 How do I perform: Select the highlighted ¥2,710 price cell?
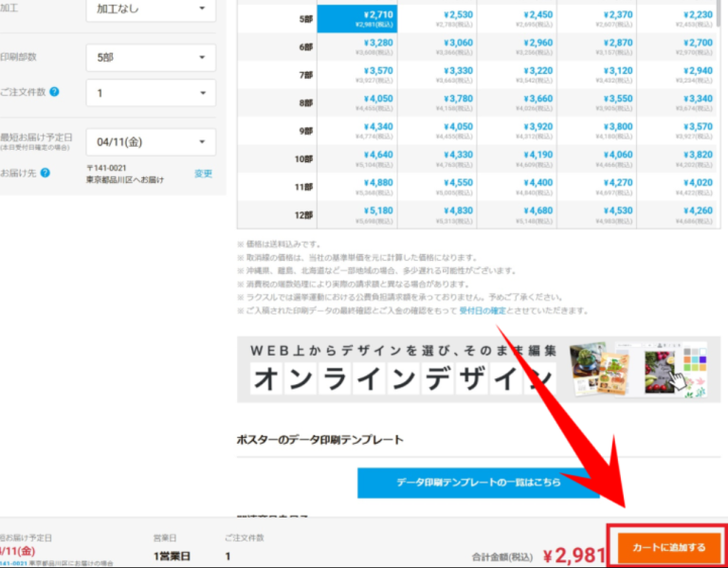coord(357,19)
